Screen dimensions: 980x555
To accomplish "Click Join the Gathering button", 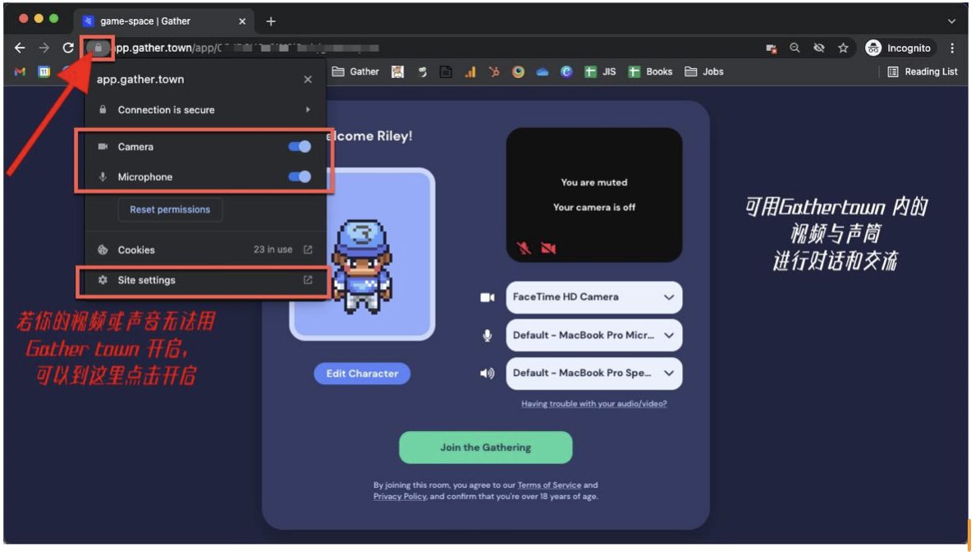I will [x=486, y=447].
